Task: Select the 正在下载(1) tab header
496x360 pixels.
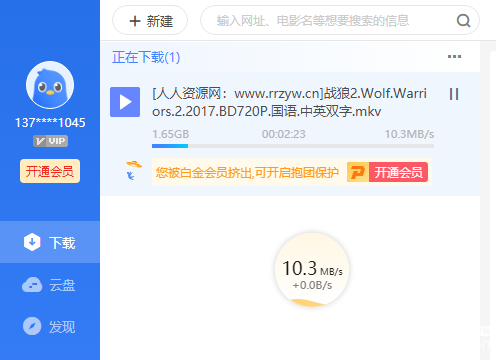Action: [146, 57]
